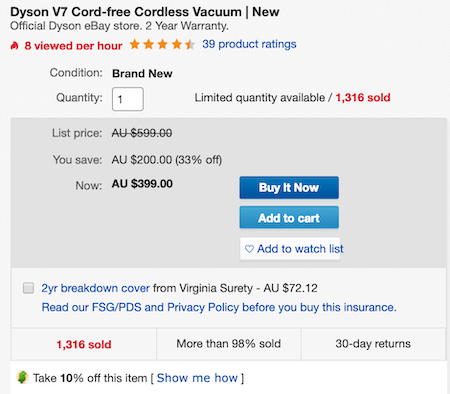Click the More than 98% sold cell

point(229,344)
